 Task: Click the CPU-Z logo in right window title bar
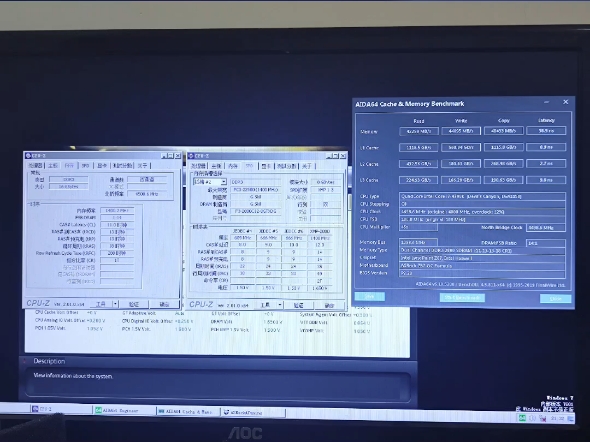click(191, 155)
